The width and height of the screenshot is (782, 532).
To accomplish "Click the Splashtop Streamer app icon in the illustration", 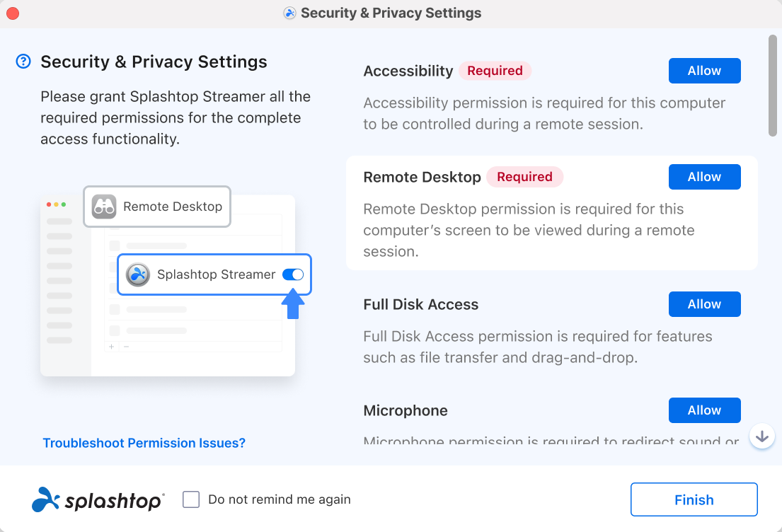I will [x=138, y=274].
